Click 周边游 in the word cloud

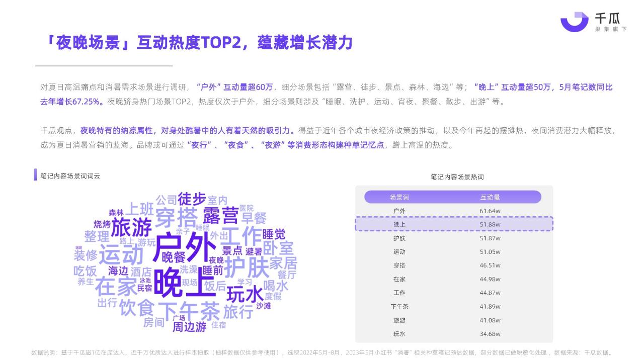pyautogui.click(x=189, y=327)
